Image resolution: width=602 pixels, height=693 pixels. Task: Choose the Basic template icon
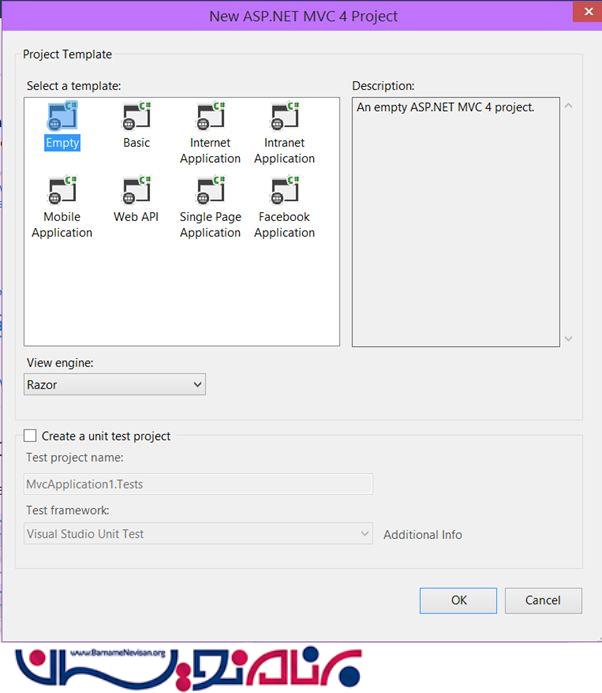(x=137, y=116)
